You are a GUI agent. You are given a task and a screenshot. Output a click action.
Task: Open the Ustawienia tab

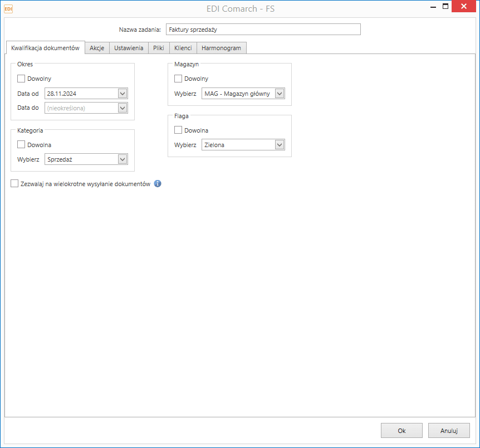click(129, 48)
